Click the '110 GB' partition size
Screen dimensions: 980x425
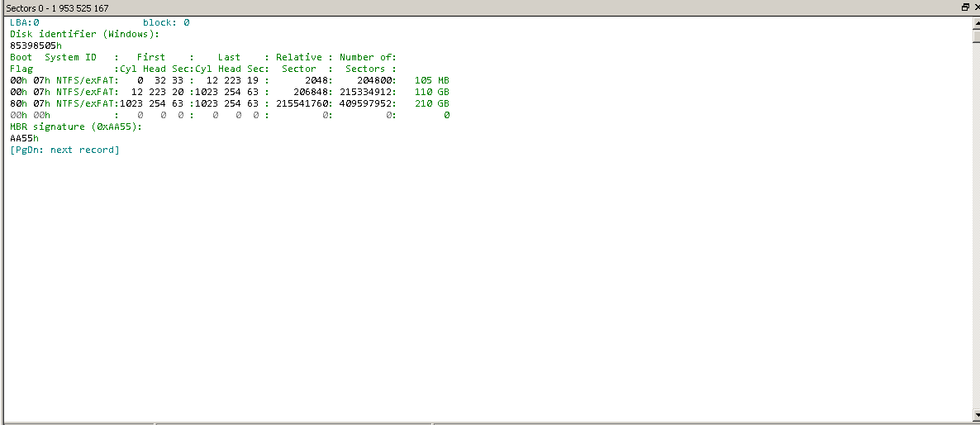432,92
